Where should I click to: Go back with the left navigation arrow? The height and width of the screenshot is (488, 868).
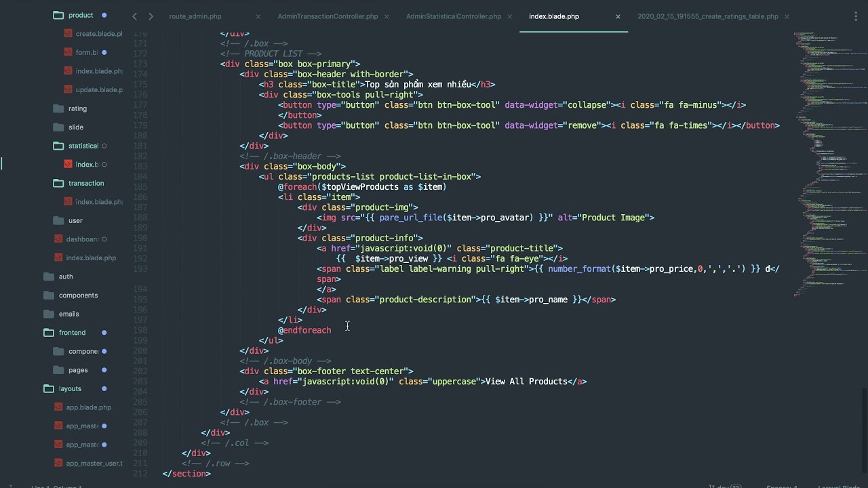tap(134, 16)
